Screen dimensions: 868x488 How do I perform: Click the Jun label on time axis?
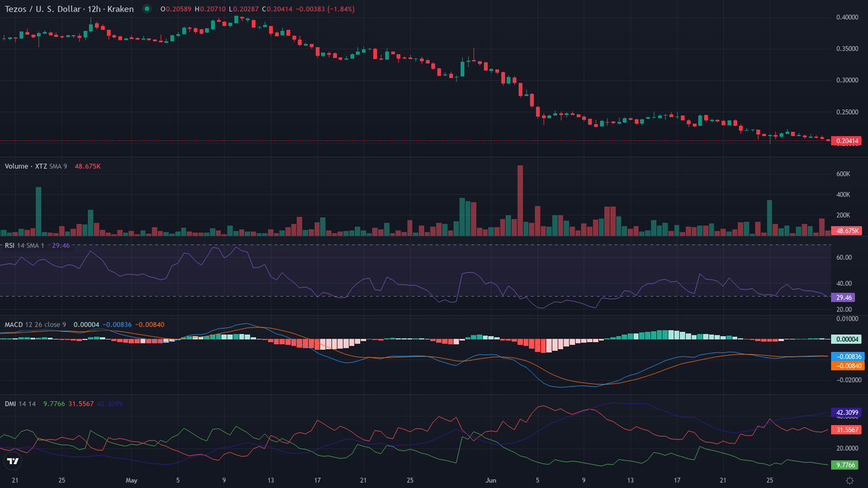click(x=492, y=480)
